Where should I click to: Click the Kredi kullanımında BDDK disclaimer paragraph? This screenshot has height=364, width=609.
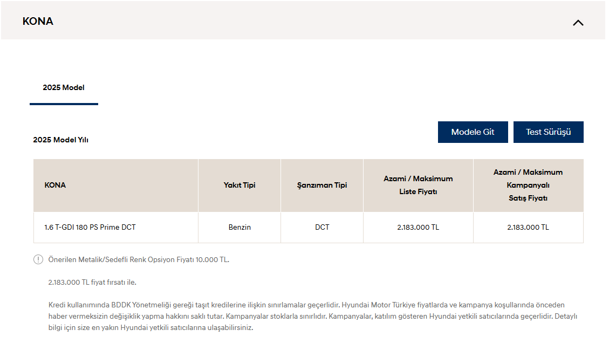coord(313,316)
